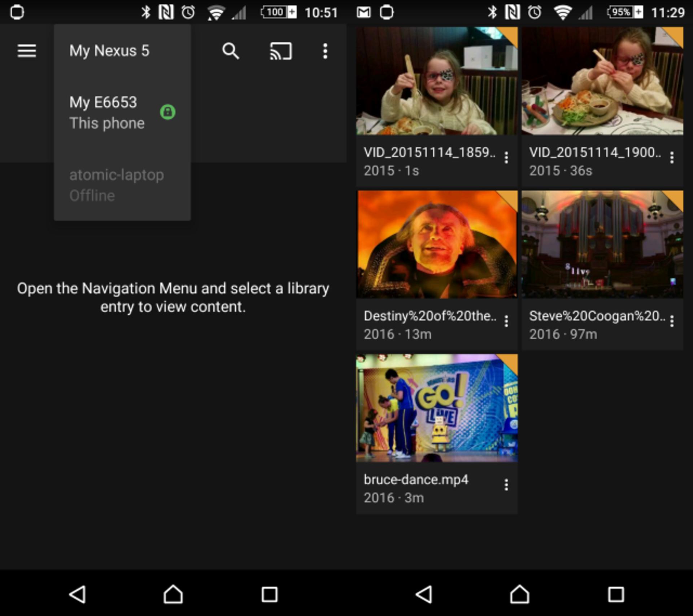Tap the Android home button on right screen
The width and height of the screenshot is (693, 616).
pos(519,594)
